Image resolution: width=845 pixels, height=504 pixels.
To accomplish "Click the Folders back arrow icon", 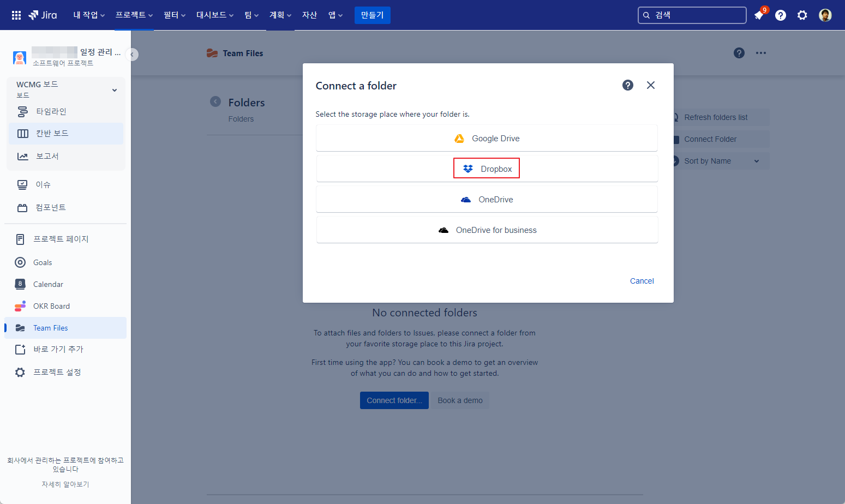I will [215, 101].
